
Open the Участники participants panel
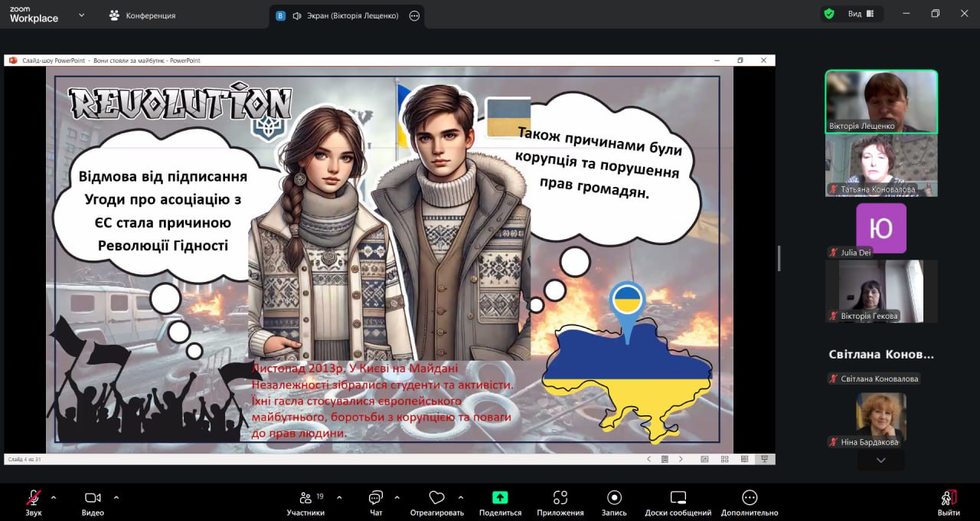point(305,498)
